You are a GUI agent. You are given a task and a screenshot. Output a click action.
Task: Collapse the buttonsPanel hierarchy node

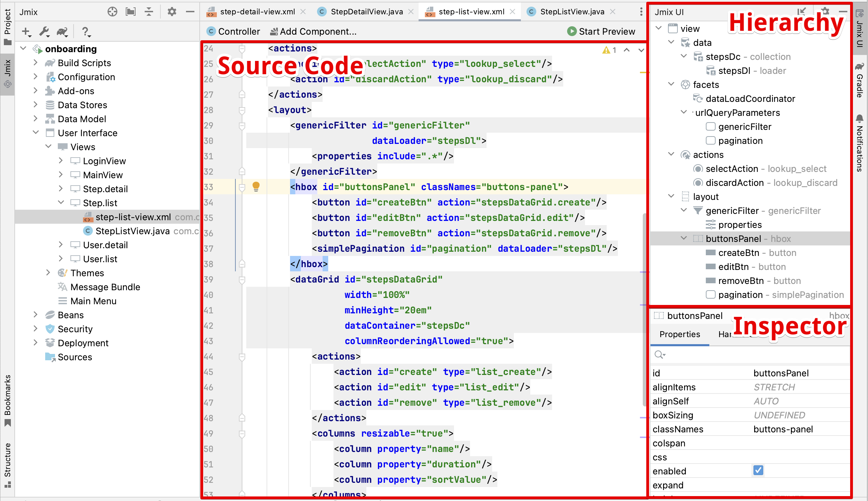point(684,238)
